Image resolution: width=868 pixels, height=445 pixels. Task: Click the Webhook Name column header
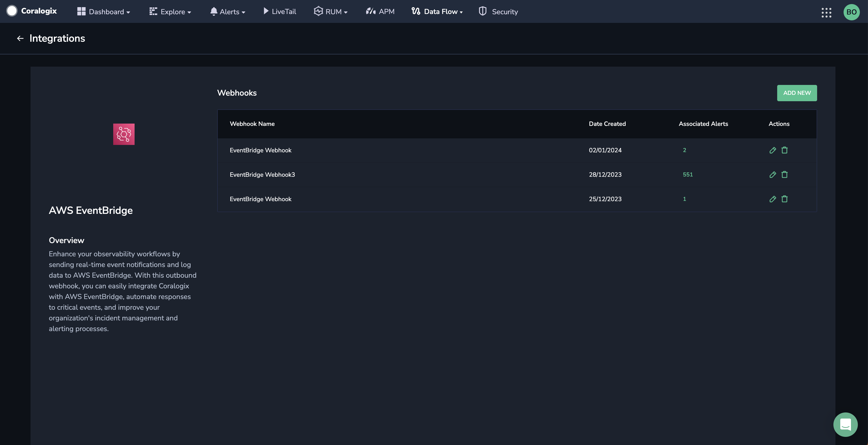[x=252, y=124]
